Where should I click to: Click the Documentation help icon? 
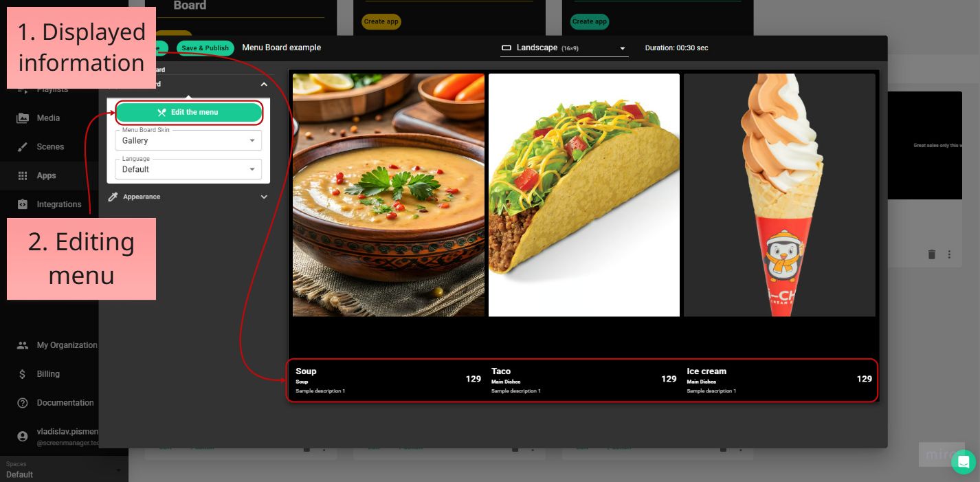23,403
